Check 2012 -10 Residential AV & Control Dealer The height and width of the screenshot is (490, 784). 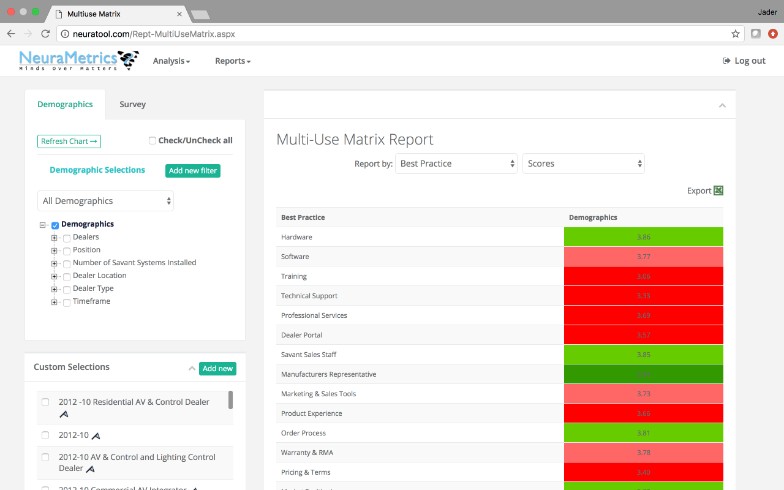click(45, 402)
